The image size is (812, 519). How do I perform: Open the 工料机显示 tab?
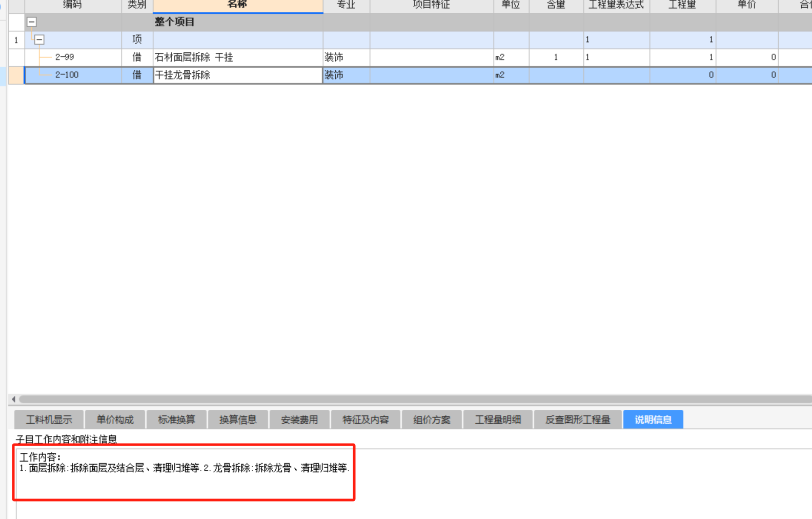49,420
